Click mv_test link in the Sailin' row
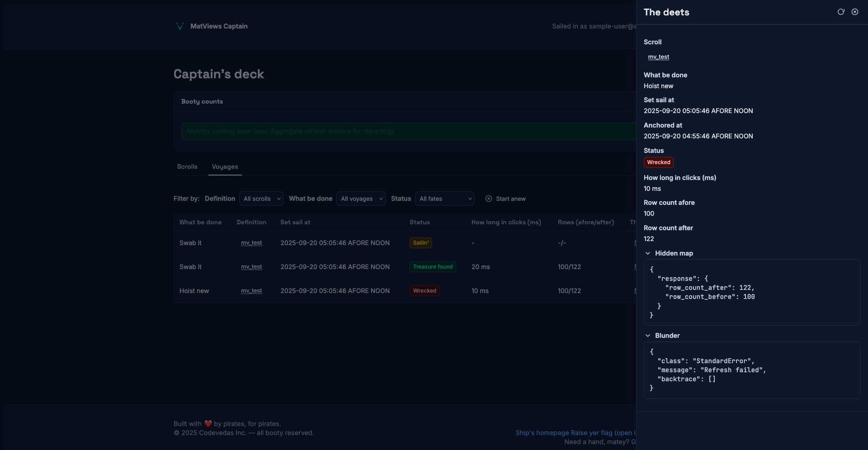868x450 pixels. [251, 243]
